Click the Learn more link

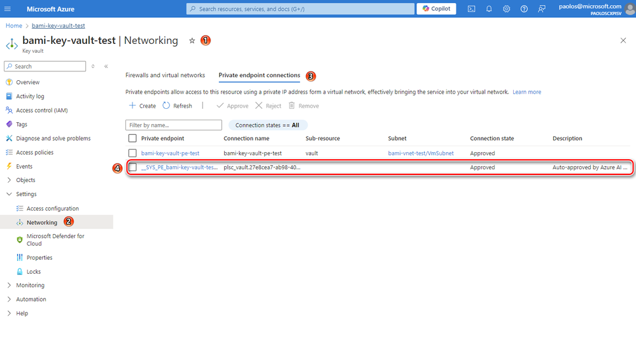click(x=526, y=92)
